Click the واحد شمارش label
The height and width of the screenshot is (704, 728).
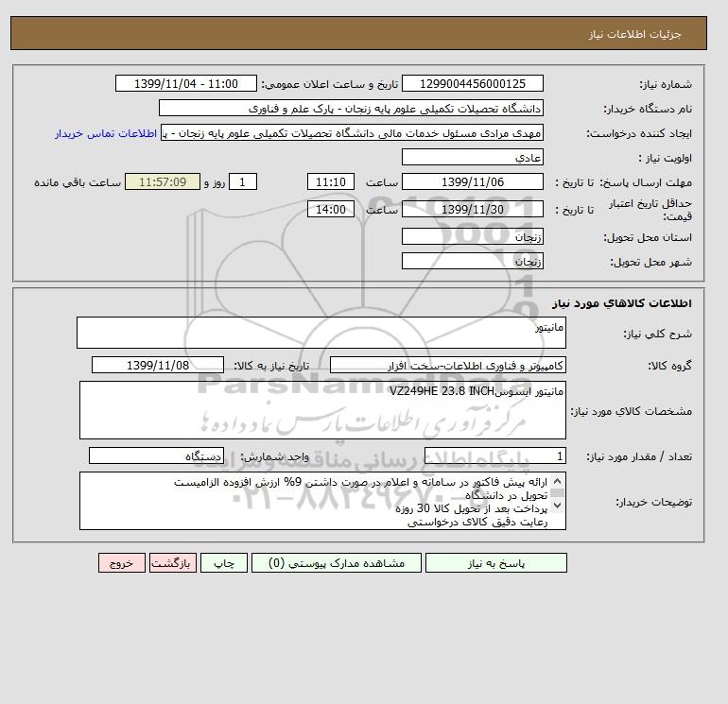[274, 457]
